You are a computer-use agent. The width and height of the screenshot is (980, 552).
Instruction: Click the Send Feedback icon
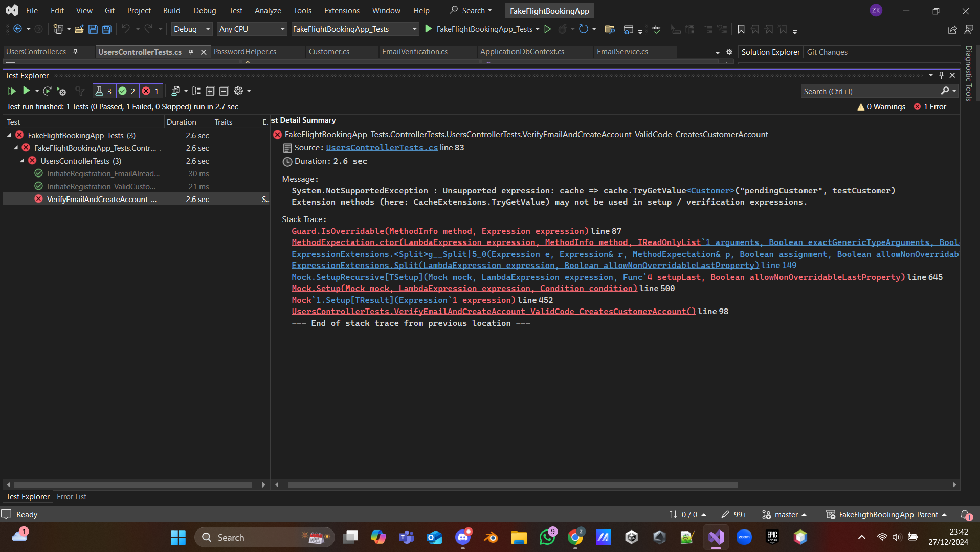click(969, 30)
